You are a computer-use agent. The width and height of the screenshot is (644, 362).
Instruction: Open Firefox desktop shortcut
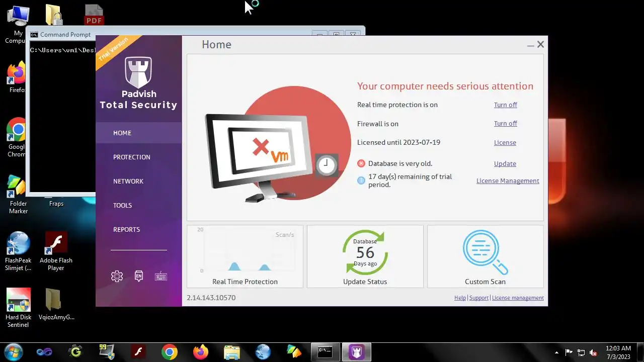click(x=17, y=78)
